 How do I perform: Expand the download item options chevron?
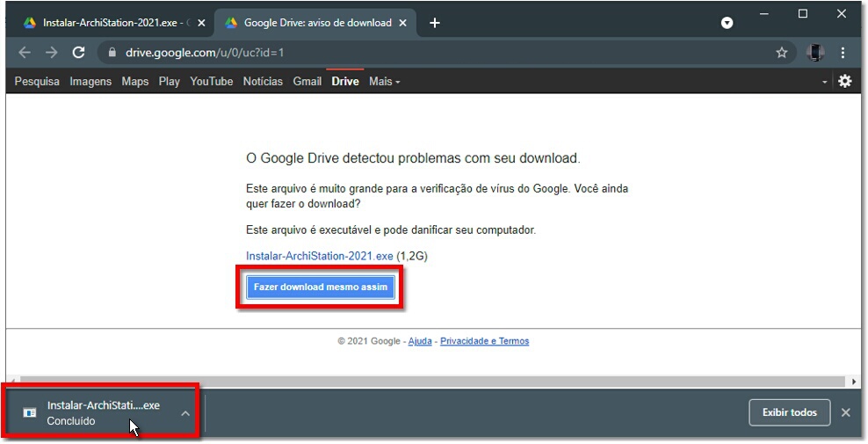pos(185,413)
